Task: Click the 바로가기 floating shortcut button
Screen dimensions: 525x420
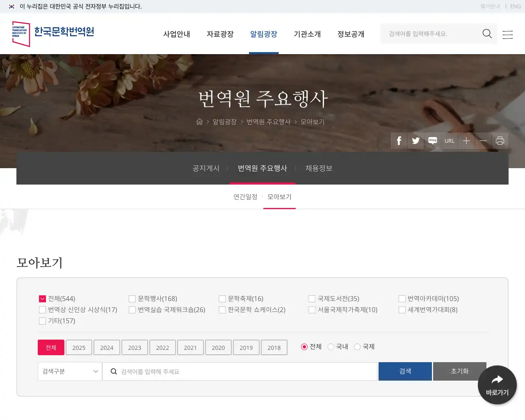Action: tap(497, 385)
